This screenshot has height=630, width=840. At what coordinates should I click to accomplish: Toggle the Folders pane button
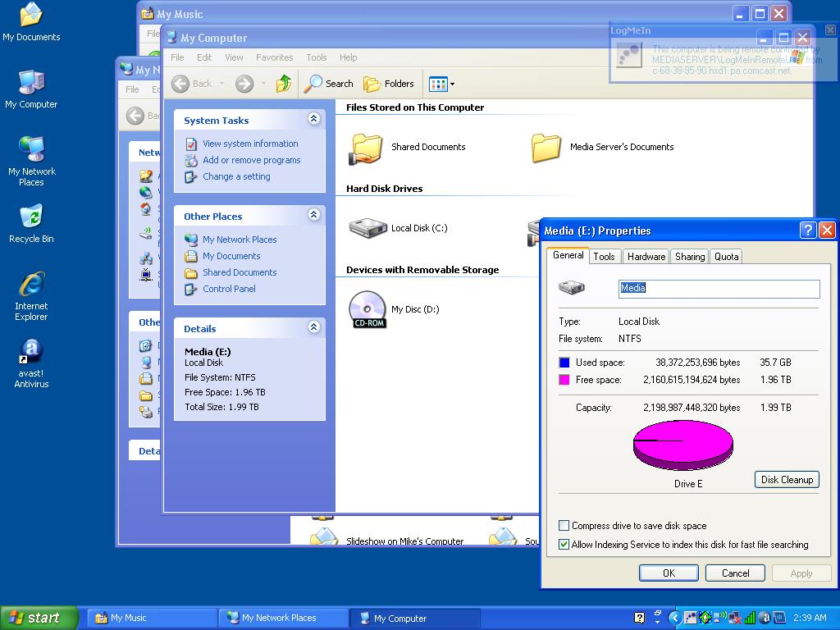(x=389, y=84)
